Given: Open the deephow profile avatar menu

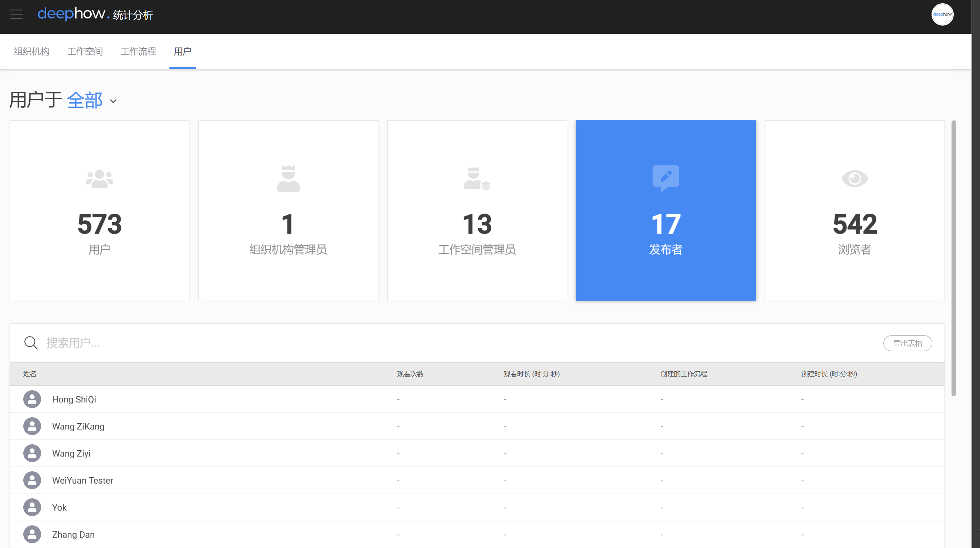Looking at the screenshot, I should point(942,14).
